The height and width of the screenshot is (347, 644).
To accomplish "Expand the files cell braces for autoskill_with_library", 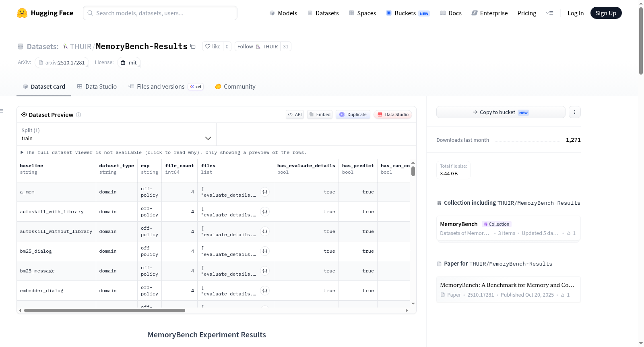I will coord(265,212).
